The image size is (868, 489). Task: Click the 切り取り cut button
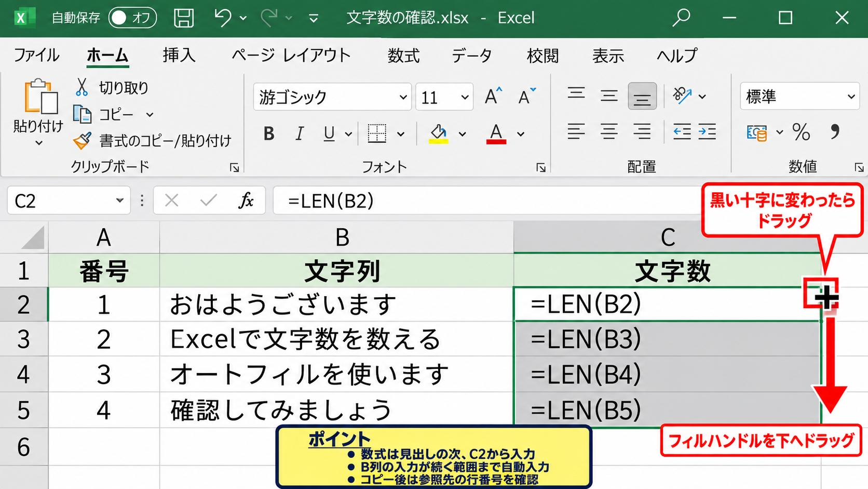(113, 87)
